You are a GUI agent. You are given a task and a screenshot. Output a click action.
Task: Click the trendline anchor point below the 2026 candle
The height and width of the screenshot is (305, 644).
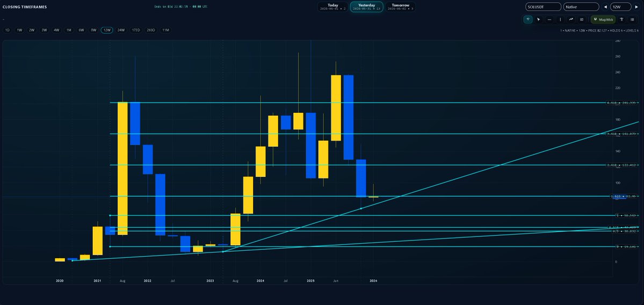361,209
